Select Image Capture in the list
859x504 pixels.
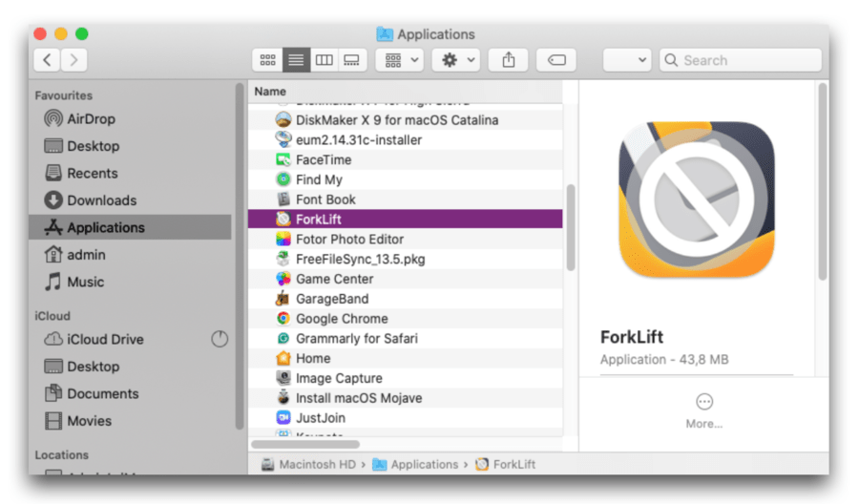pos(406,378)
